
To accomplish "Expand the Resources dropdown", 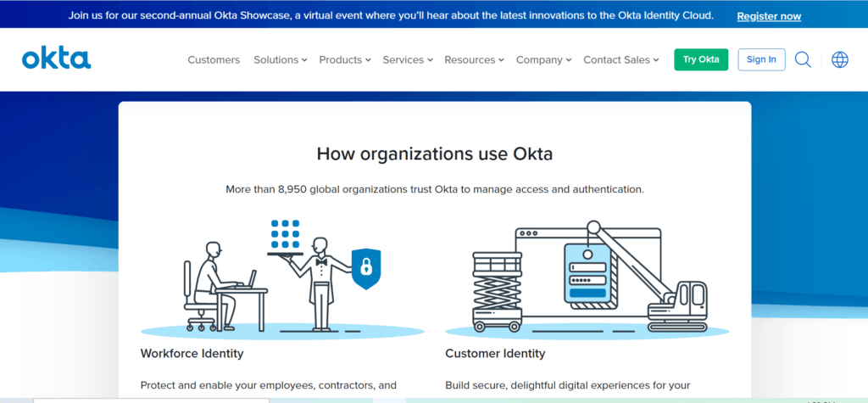I will click(x=474, y=60).
